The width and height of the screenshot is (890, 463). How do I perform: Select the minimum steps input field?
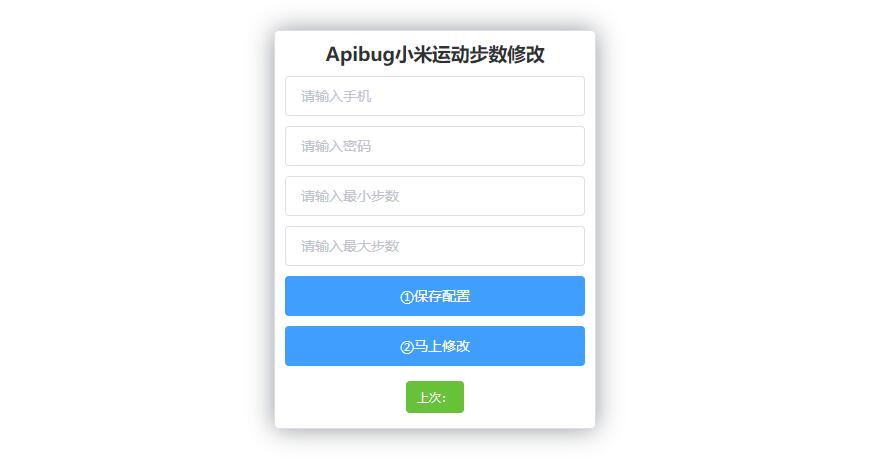click(435, 196)
